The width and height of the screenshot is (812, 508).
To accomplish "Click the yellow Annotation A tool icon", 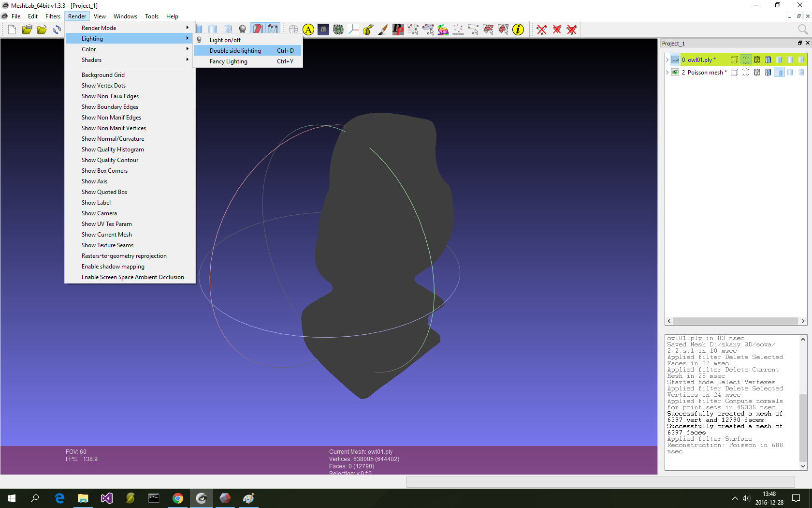I will click(308, 30).
